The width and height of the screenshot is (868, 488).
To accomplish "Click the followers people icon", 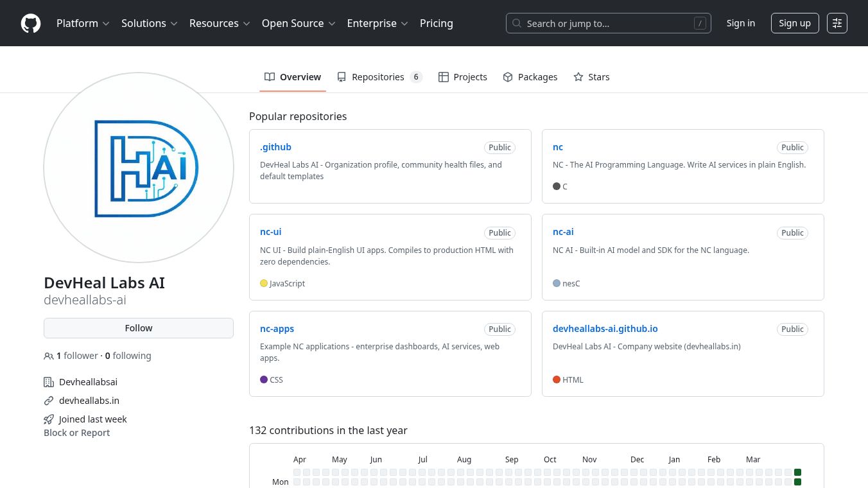I will pyautogui.click(x=49, y=356).
